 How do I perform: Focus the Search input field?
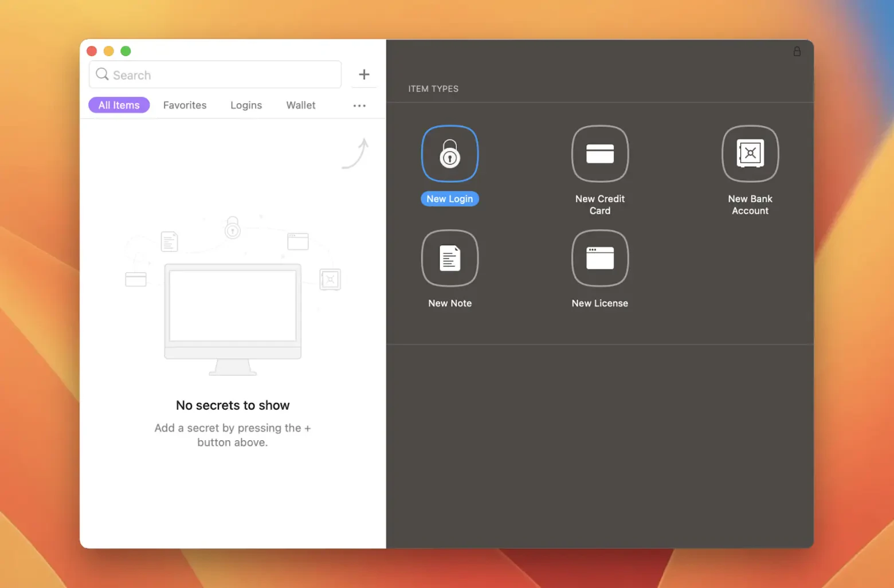215,75
